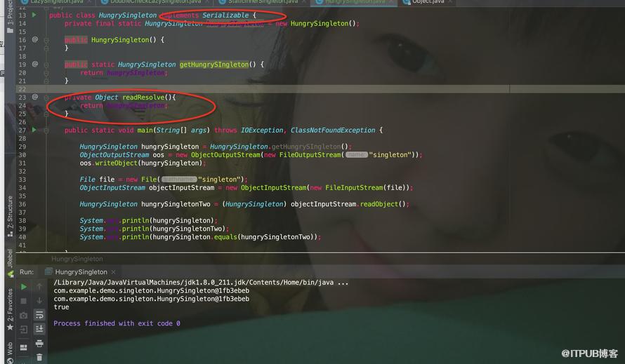The image size is (625, 364).
Task: Click the @ gutter icon on line 19
Action: (x=35, y=64)
